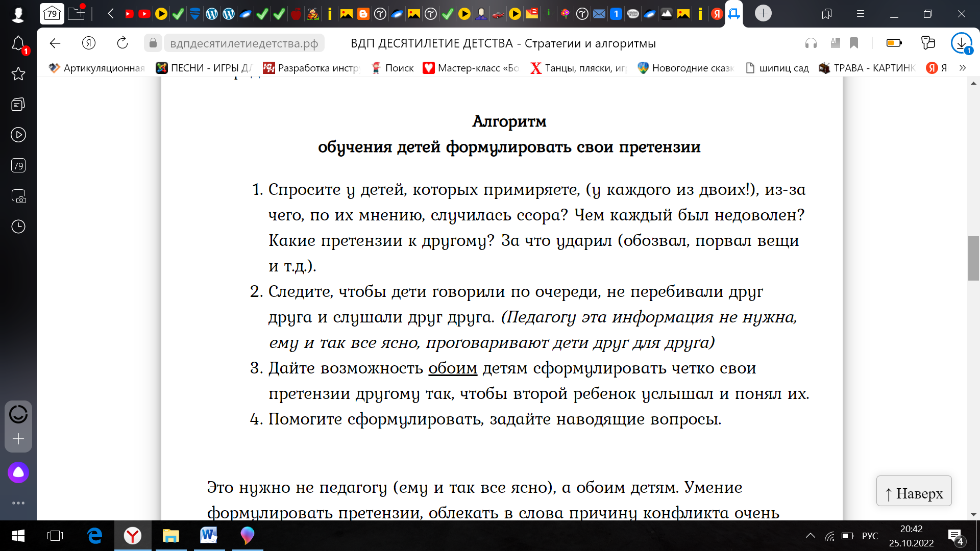Reload the current page

(122, 43)
